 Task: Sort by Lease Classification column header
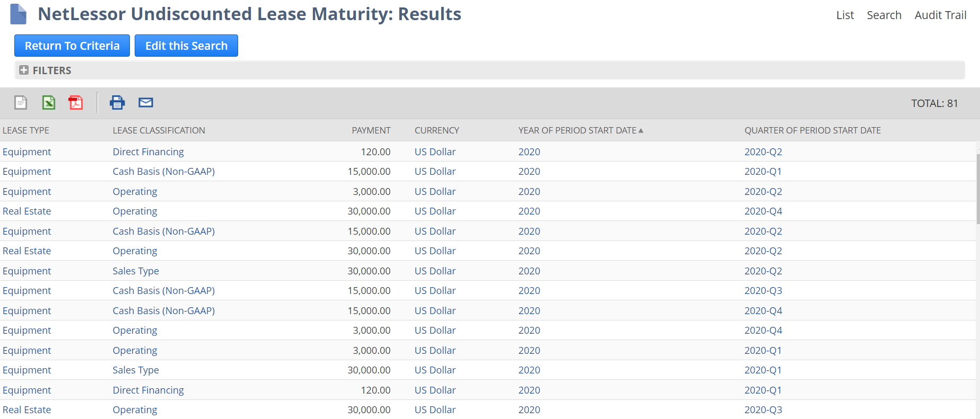pos(159,130)
